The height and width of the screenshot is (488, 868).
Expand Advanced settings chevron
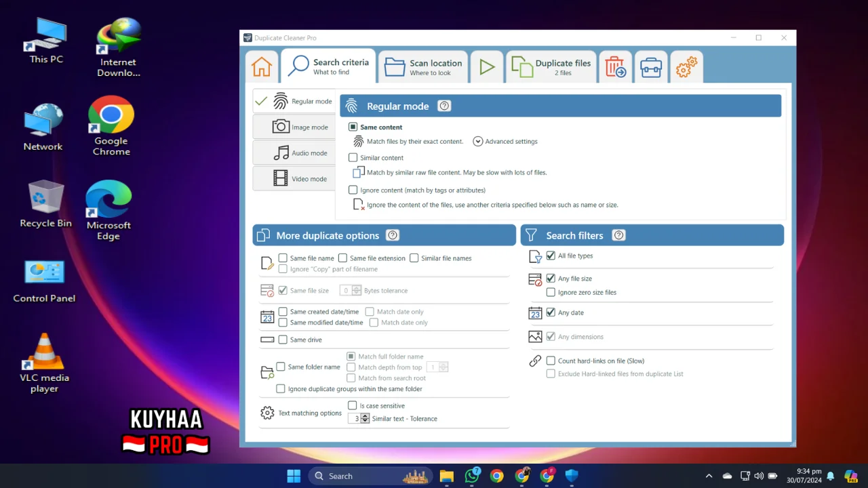(x=477, y=142)
